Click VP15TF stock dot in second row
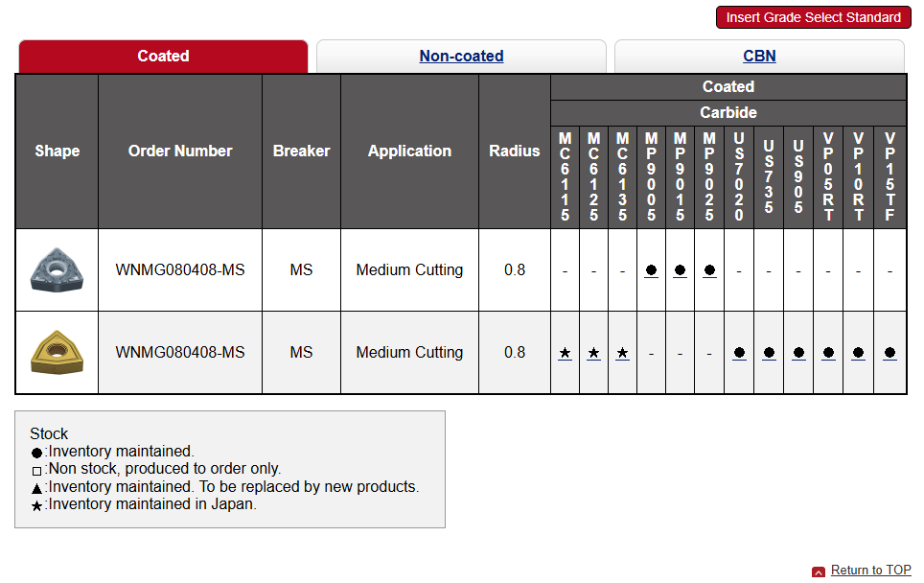Screen dimensions: 924x583 point(889,353)
